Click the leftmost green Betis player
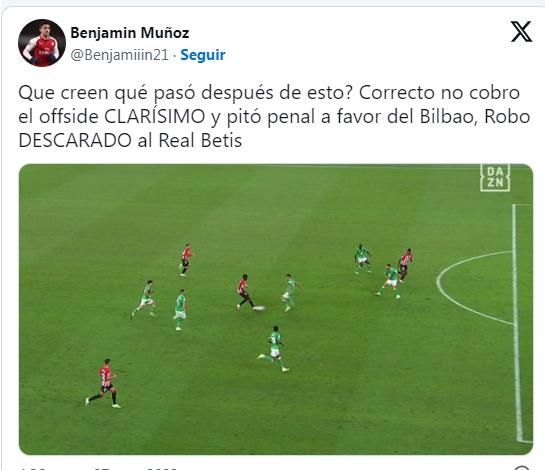Image resolution: width=545 pixels, height=470 pixels. pos(144,299)
